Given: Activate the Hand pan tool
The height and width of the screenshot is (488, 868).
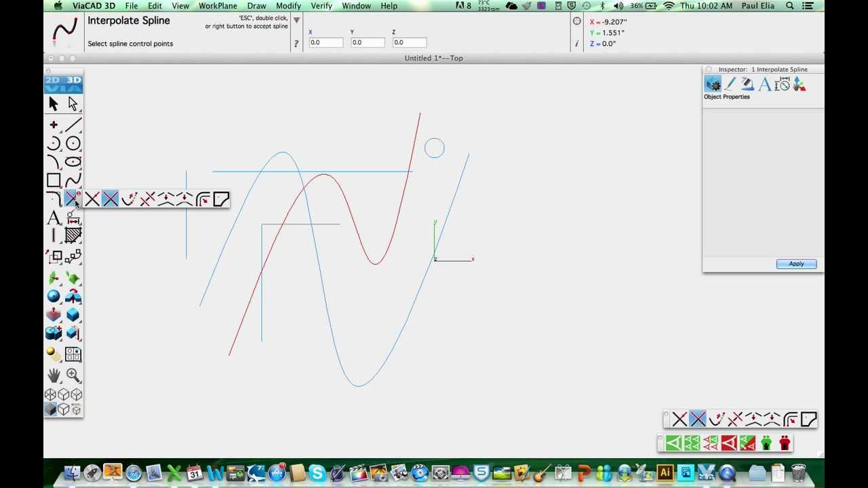Looking at the screenshot, I should pyautogui.click(x=54, y=375).
